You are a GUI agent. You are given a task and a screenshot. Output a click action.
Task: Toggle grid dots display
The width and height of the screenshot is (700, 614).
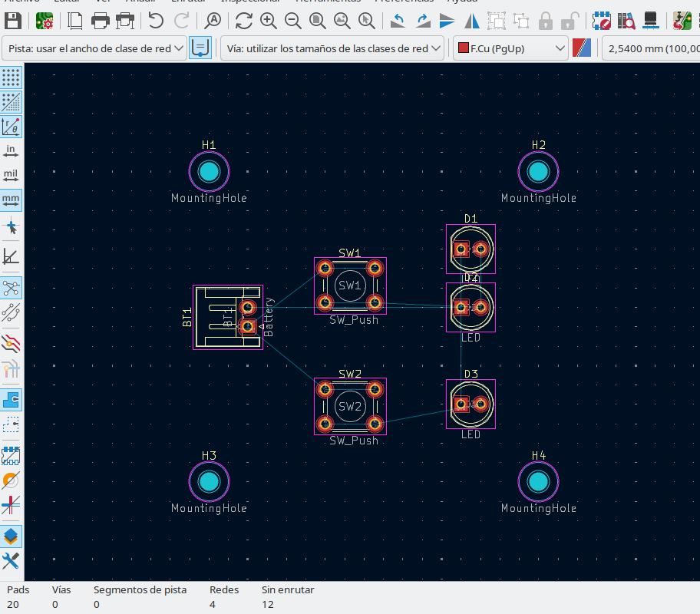pyautogui.click(x=11, y=78)
